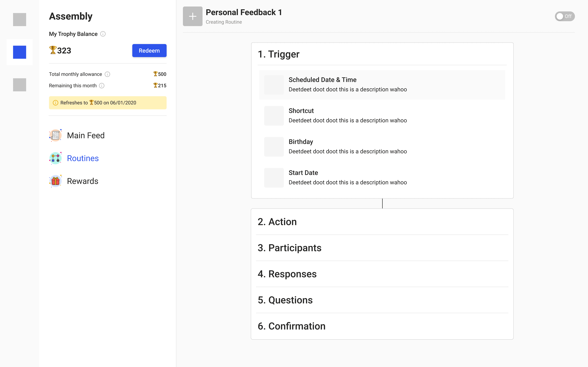This screenshot has height=367, width=588.
Task: Select the Shortcut trigger option
Action: [x=382, y=116]
